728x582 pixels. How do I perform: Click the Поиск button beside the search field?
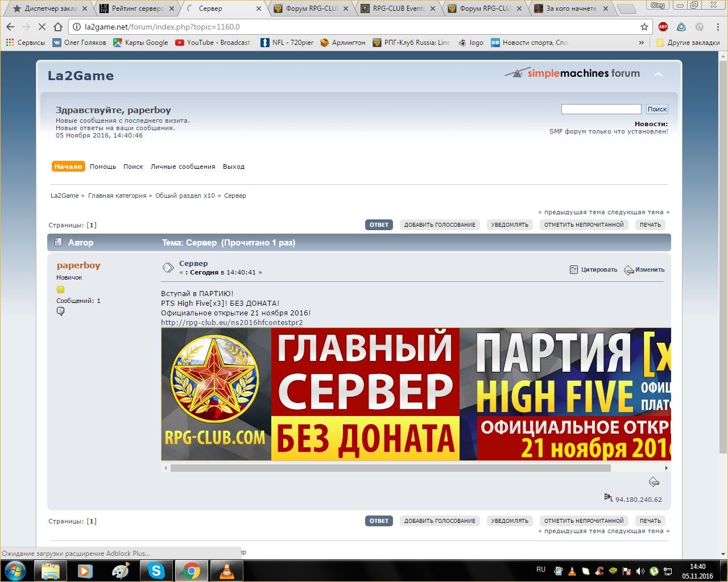[657, 109]
